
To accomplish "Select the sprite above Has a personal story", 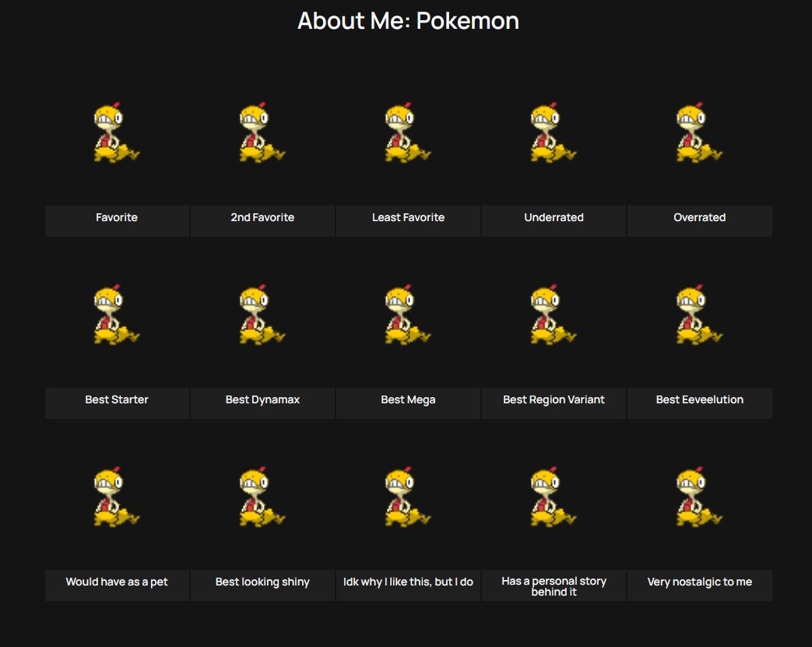I will pos(553,497).
